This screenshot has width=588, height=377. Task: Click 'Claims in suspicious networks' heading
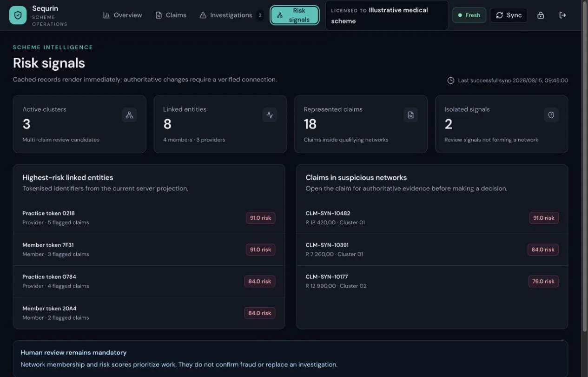click(x=356, y=177)
